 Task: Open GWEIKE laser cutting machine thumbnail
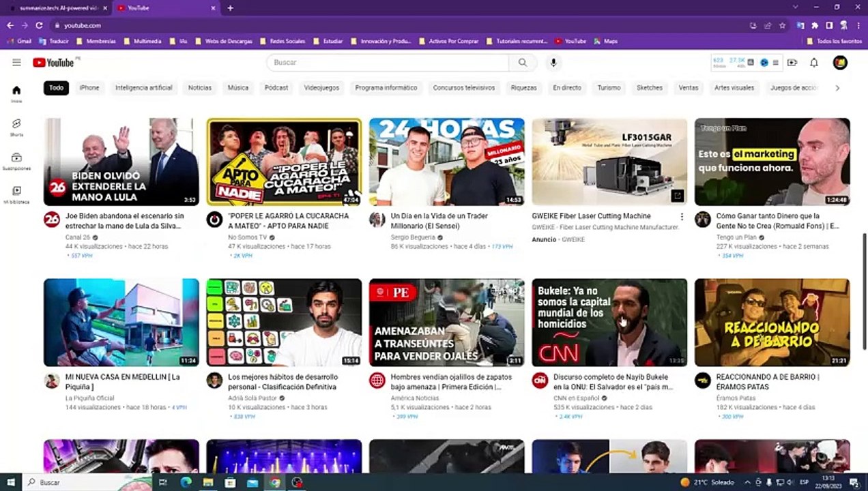(x=609, y=162)
